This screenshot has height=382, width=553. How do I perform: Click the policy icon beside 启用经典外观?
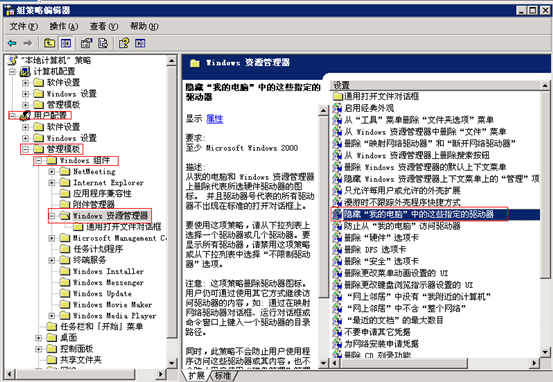coord(338,108)
